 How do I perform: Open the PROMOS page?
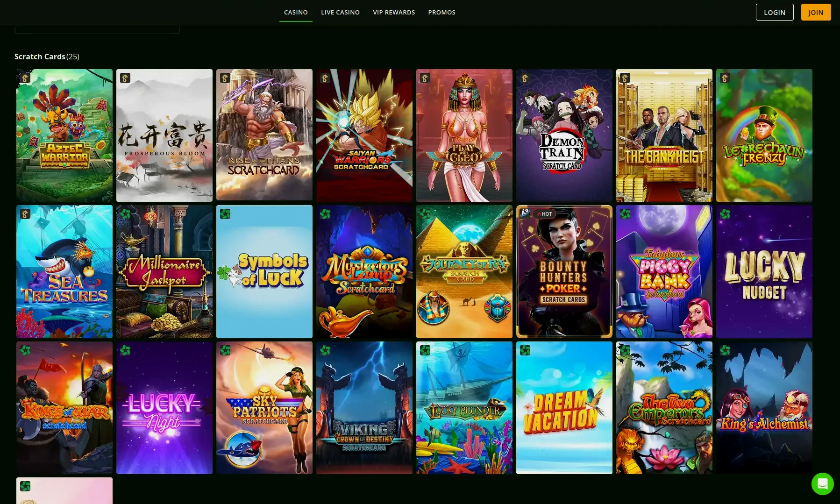pos(441,12)
